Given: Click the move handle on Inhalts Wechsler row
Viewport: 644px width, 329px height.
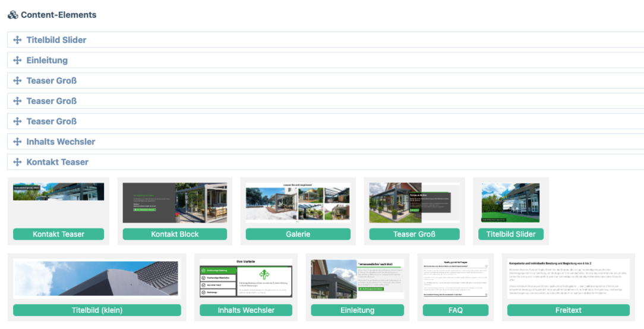Looking at the screenshot, I should [17, 142].
